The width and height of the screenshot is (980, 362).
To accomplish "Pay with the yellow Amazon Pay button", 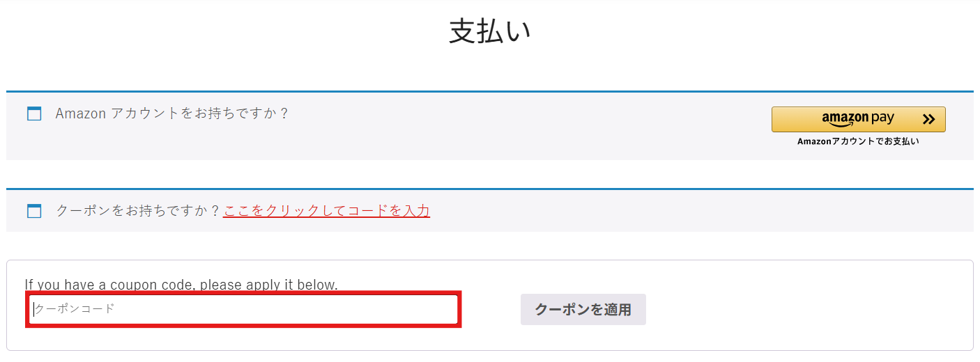I will pyautogui.click(x=859, y=119).
